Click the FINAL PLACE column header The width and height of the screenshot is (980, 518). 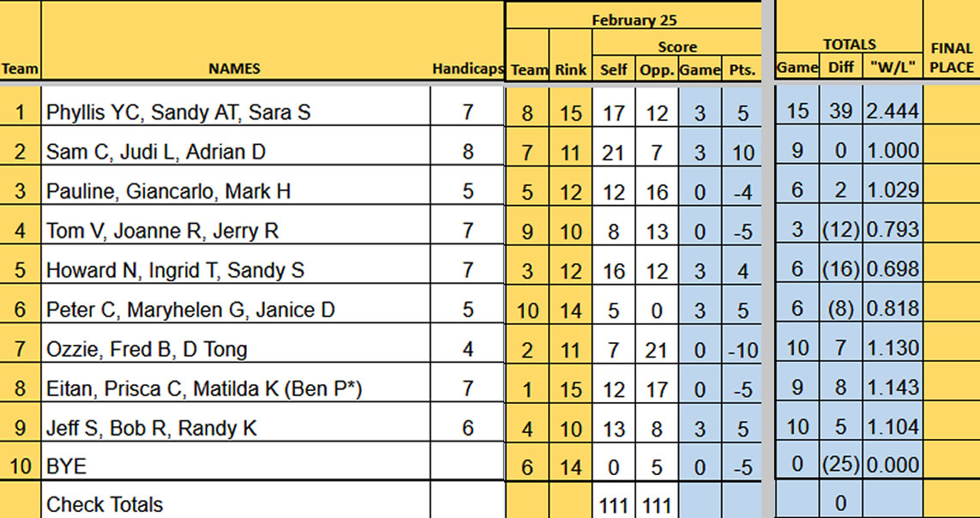(x=952, y=58)
